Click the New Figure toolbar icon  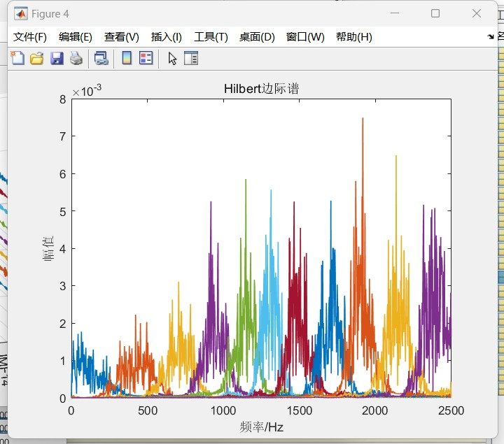pos(17,59)
